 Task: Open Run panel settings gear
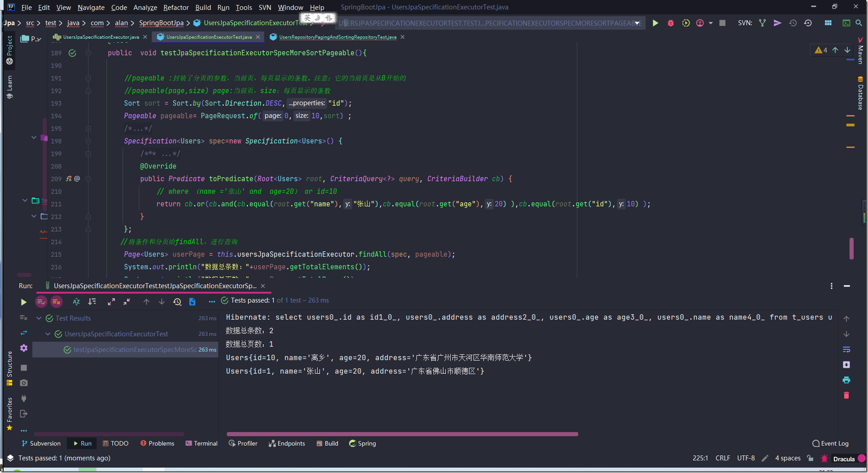point(24,348)
